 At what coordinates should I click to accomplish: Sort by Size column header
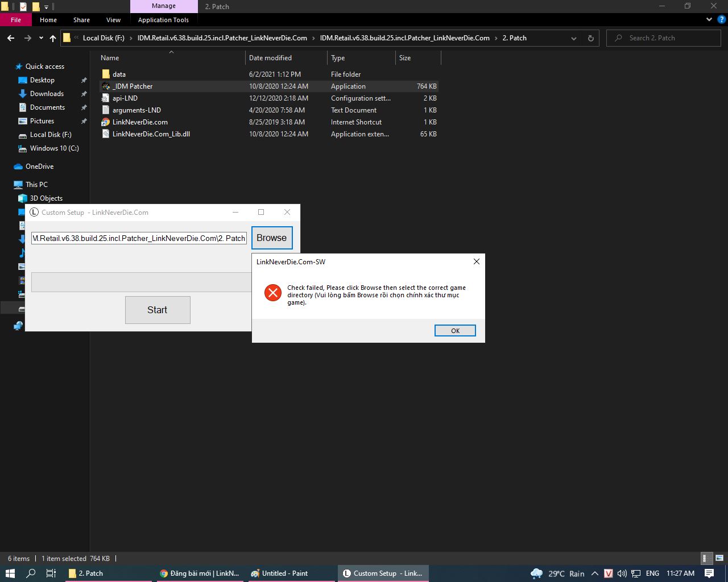pos(405,58)
